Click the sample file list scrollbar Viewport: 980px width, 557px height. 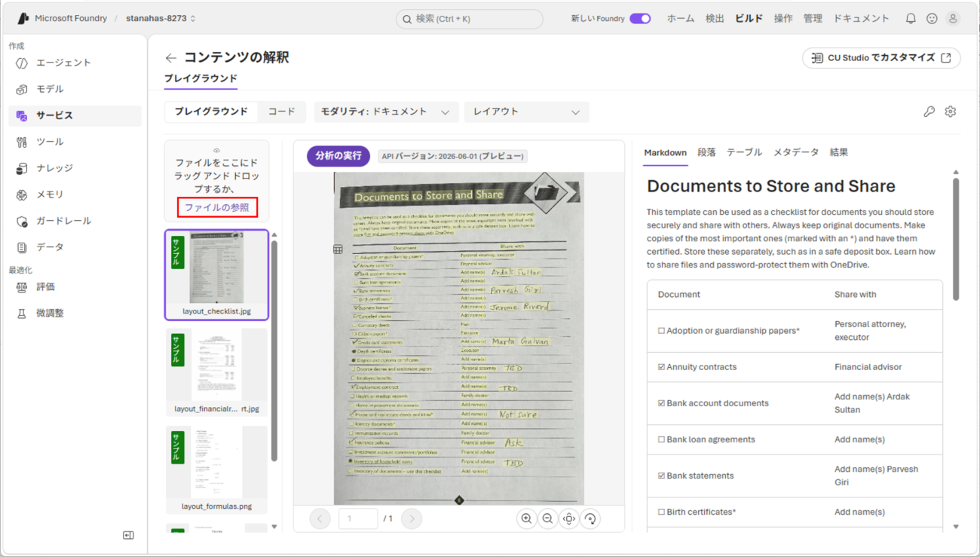274,350
